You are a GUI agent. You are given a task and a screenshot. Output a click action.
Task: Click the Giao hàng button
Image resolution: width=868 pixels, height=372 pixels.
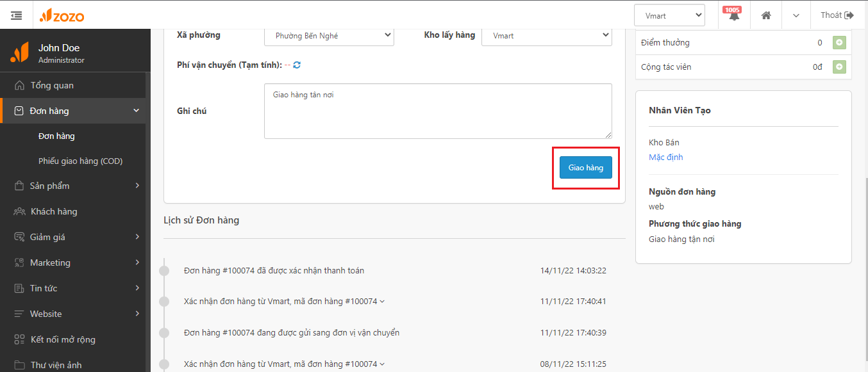point(586,168)
